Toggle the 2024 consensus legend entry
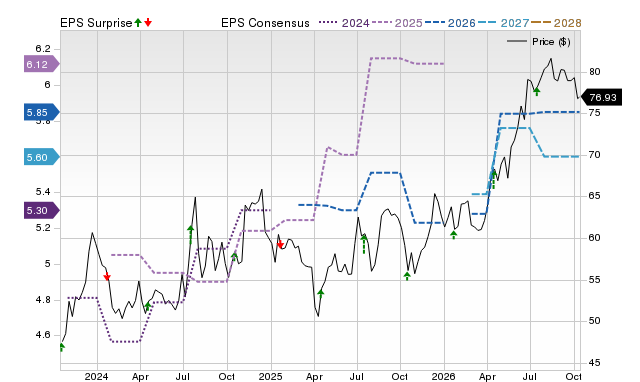The width and height of the screenshot is (640, 382). [x=344, y=23]
